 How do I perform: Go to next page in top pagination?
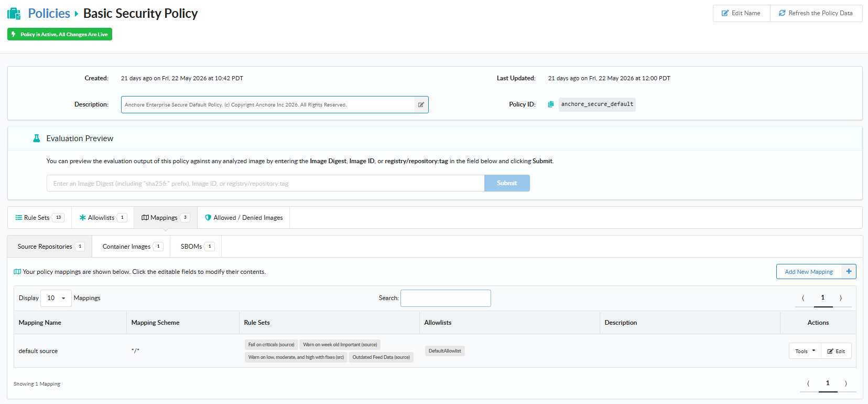pyautogui.click(x=841, y=298)
